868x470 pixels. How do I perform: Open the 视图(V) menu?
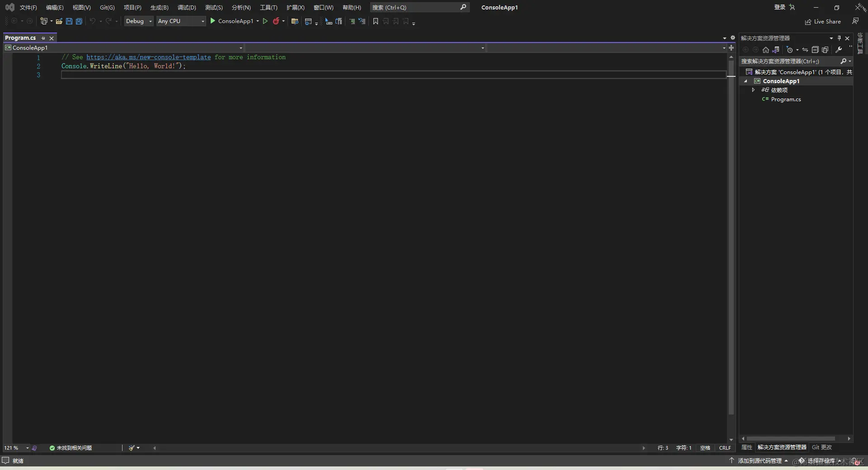[81, 7]
